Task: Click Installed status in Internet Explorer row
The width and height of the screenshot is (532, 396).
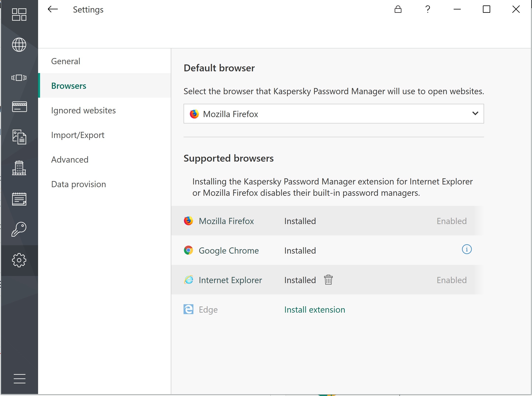Action: click(x=300, y=280)
